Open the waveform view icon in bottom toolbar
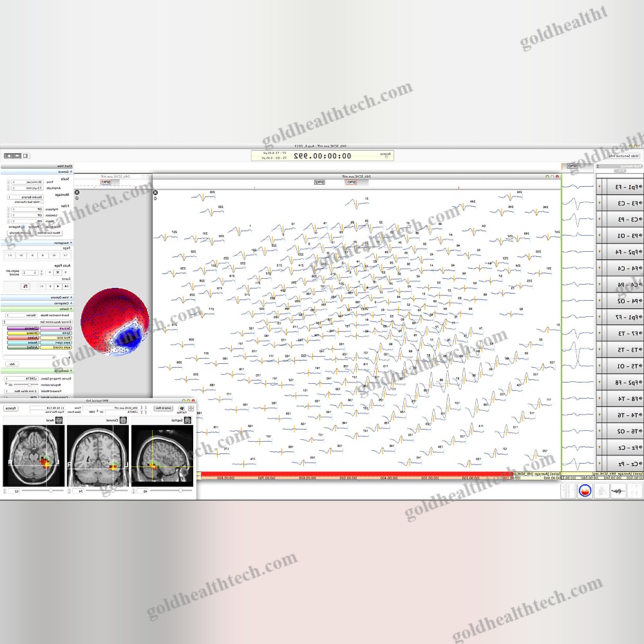Screen dimensions: 644x644 (x=618, y=490)
